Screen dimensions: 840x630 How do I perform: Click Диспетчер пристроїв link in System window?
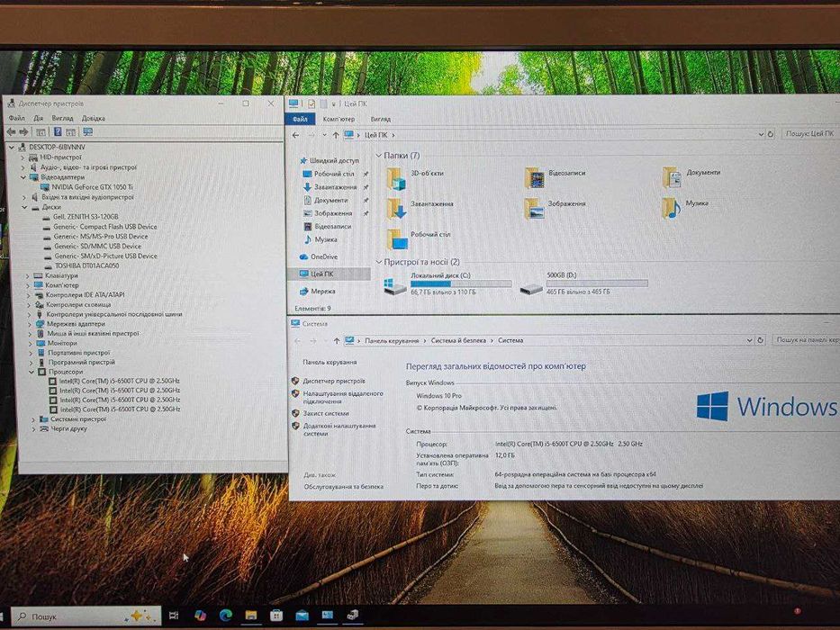coord(334,381)
